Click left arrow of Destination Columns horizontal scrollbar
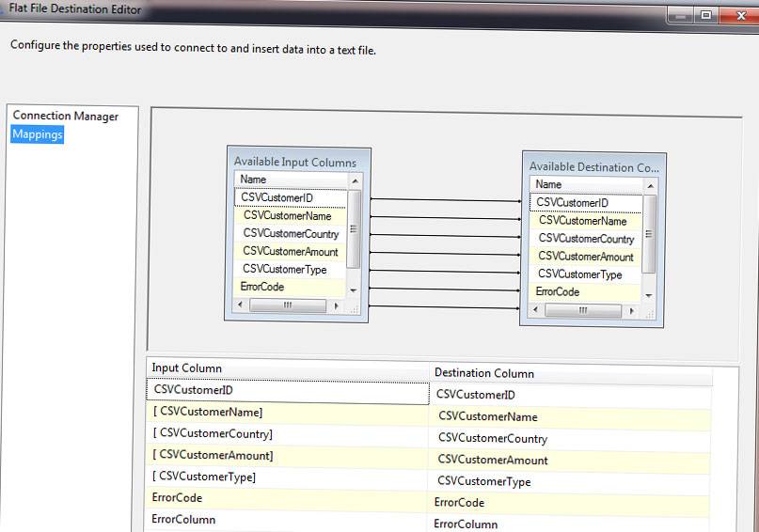This screenshot has width=759, height=532. click(535, 309)
